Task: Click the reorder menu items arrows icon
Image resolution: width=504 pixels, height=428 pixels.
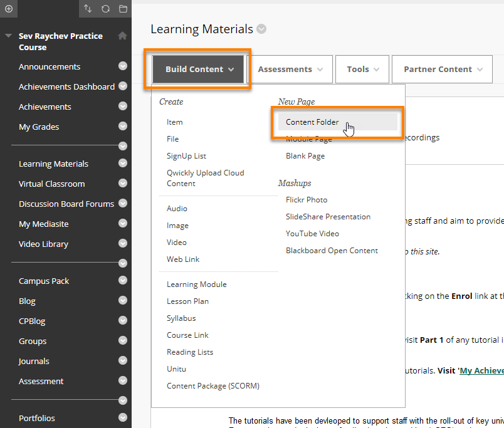Action: pos(87,9)
